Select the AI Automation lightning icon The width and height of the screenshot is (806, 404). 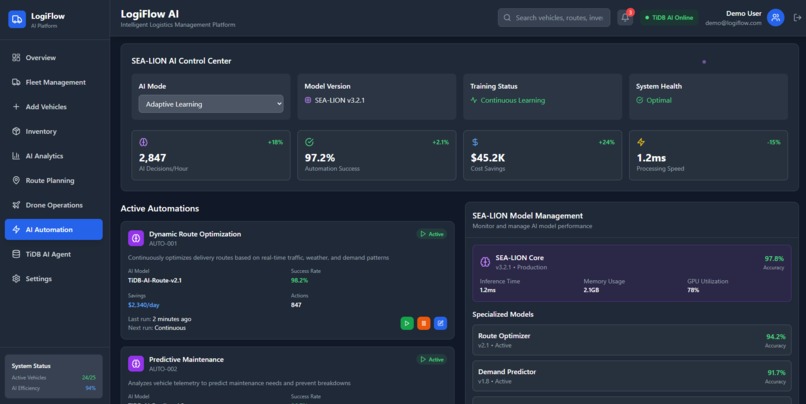(16, 230)
